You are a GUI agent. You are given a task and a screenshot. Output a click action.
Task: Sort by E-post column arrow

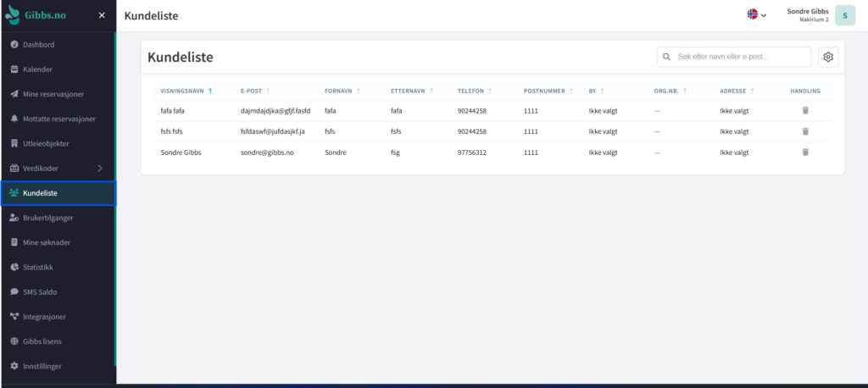pyautogui.click(x=268, y=91)
